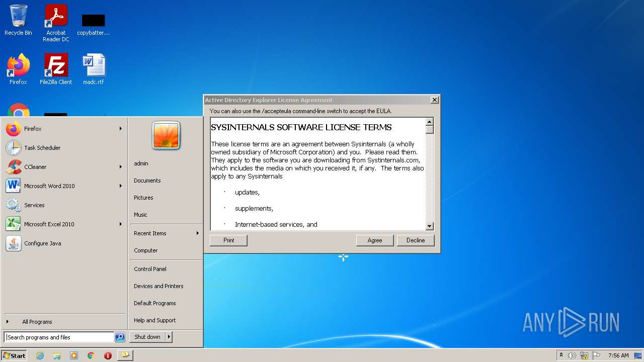Click Print in the license dialog
The image size is (644, 362).
229,240
